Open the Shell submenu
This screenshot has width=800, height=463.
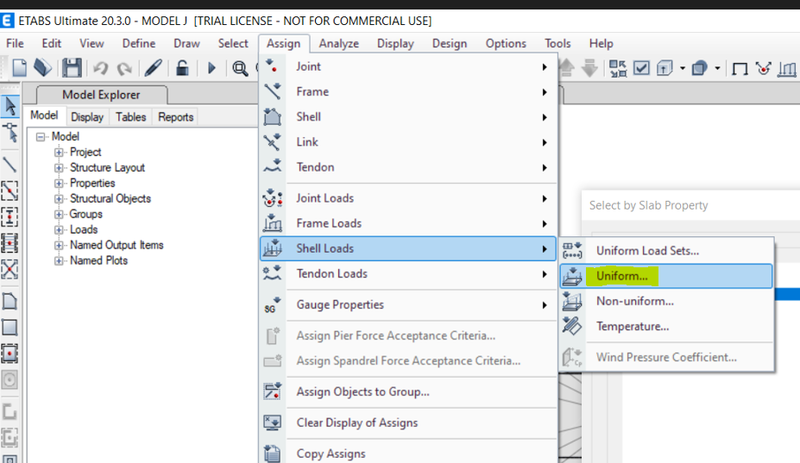coord(408,117)
